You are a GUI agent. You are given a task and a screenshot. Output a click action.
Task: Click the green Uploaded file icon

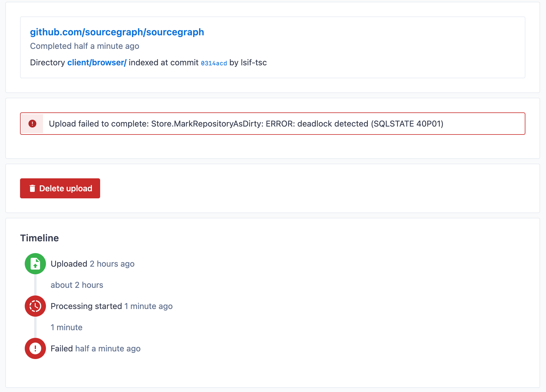point(35,264)
